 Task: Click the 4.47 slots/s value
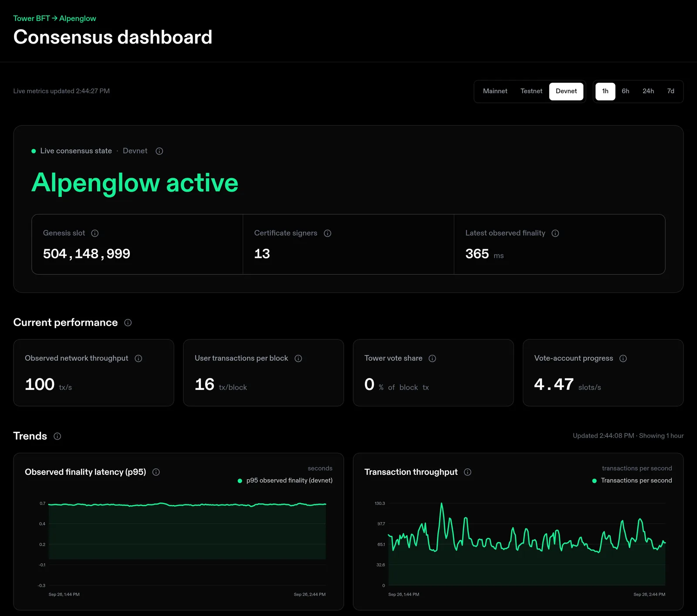point(568,385)
